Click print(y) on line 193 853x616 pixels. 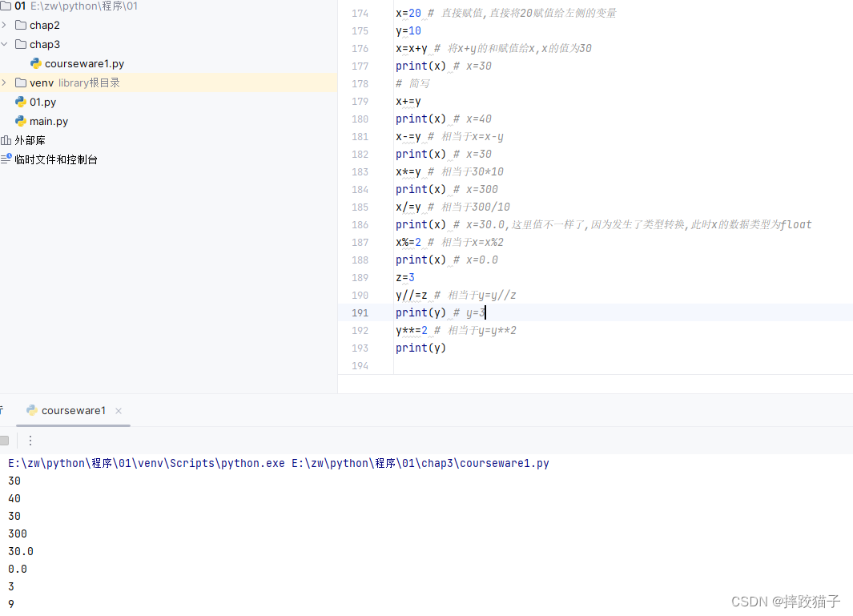[420, 348]
